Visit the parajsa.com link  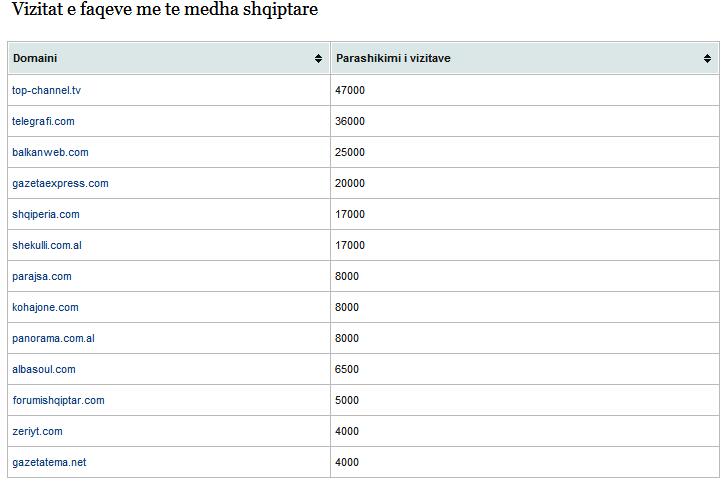click(x=42, y=276)
